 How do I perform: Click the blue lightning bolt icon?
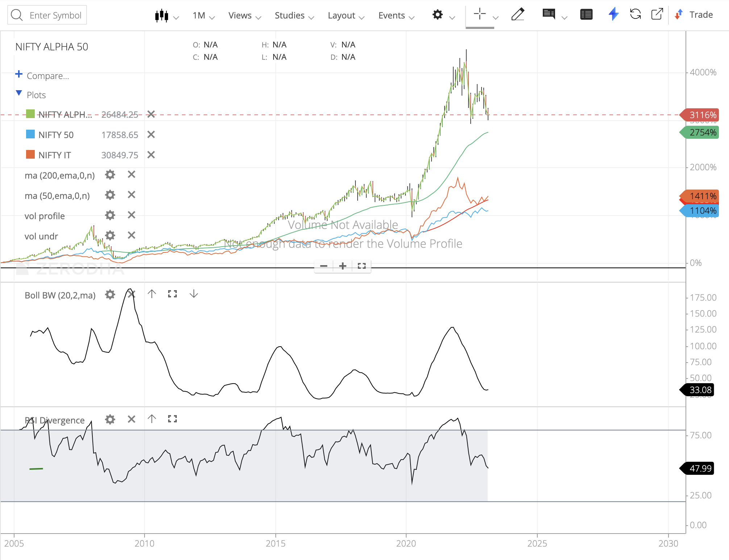pyautogui.click(x=613, y=14)
